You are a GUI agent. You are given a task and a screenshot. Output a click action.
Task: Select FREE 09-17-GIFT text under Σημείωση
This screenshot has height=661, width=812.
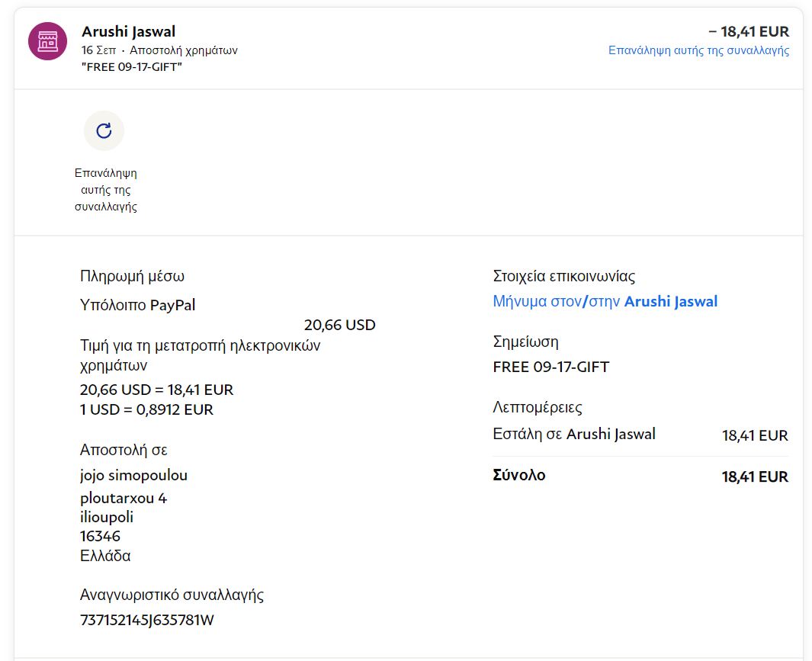pyautogui.click(x=551, y=367)
